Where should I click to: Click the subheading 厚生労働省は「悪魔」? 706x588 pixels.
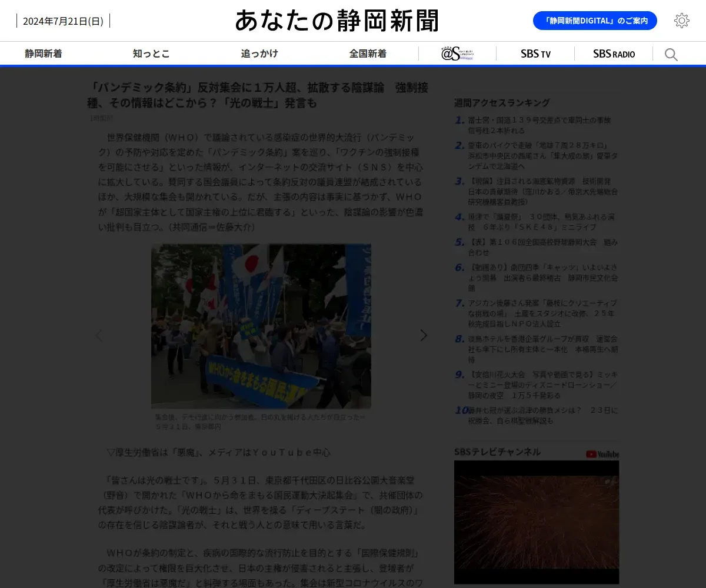click(218, 452)
